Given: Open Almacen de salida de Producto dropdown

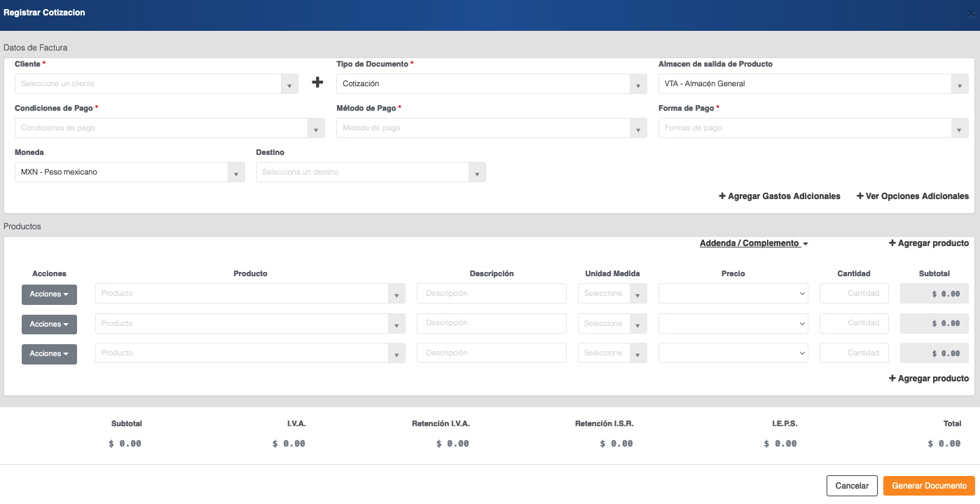Looking at the screenshot, I should point(813,84).
